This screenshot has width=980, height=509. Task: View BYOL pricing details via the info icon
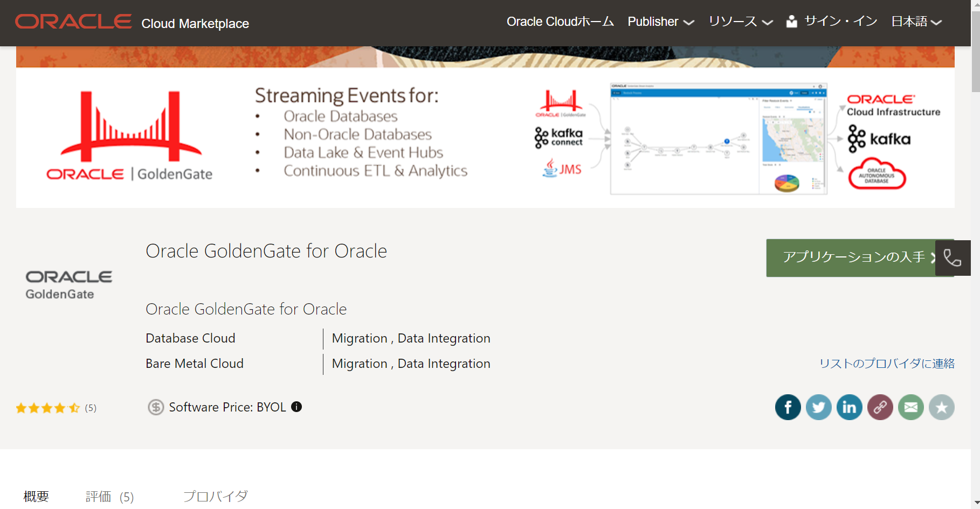pyautogui.click(x=296, y=408)
